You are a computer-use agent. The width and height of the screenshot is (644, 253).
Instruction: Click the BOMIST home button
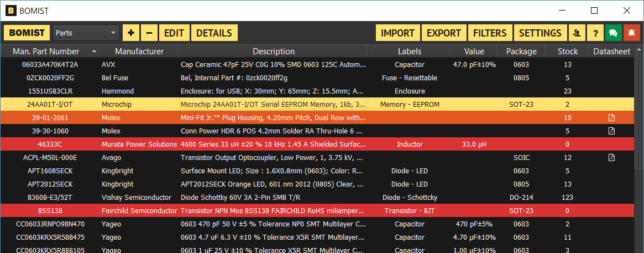coord(27,33)
